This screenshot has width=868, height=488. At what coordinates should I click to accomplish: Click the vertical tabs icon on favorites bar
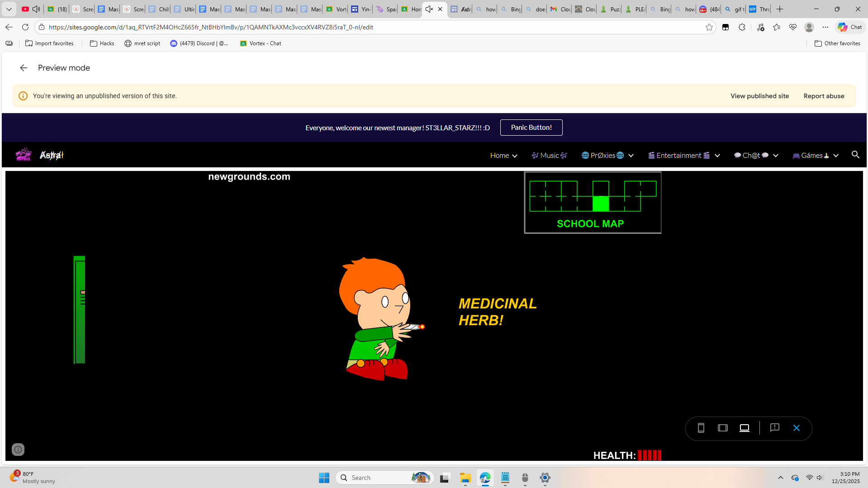[x=9, y=43]
